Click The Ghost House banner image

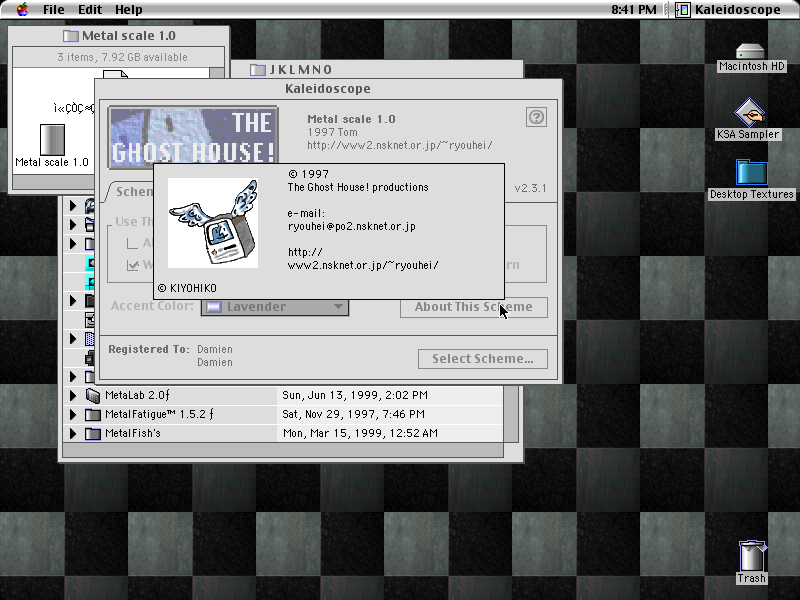pyautogui.click(x=193, y=137)
